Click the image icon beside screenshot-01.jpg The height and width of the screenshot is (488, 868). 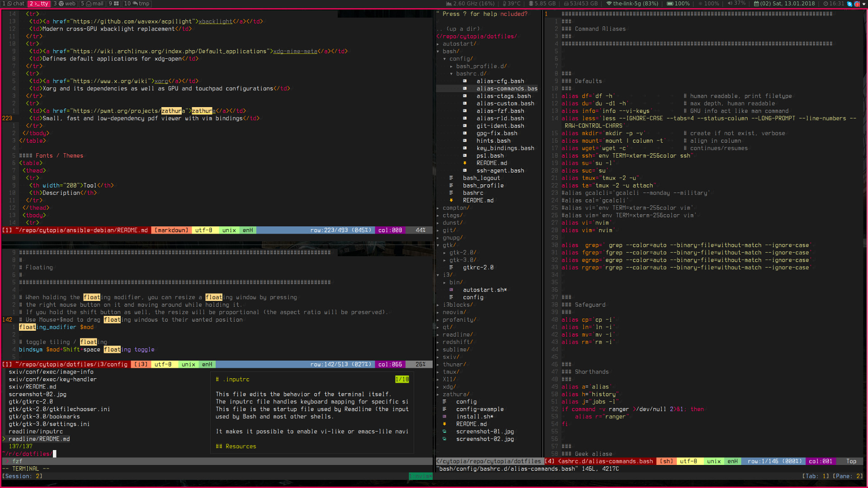[444, 432]
